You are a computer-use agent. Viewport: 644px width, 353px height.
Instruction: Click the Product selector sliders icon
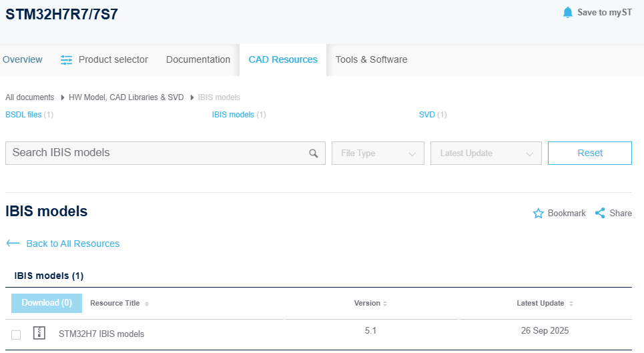(66, 60)
